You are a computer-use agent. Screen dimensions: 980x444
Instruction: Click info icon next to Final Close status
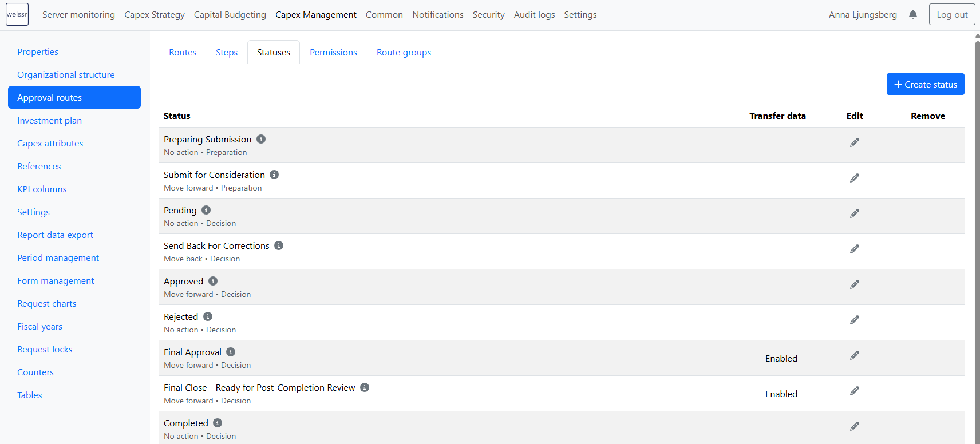(x=365, y=387)
